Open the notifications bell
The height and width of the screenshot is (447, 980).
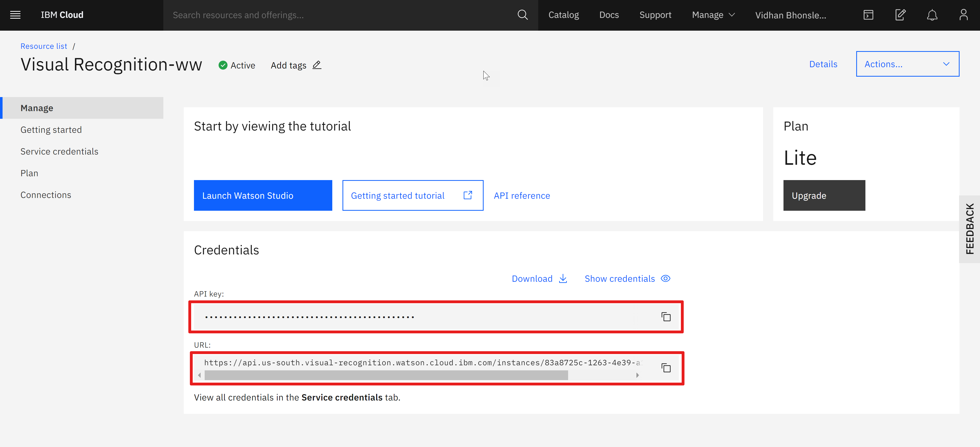pyautogui.click(x=932, y=15)
